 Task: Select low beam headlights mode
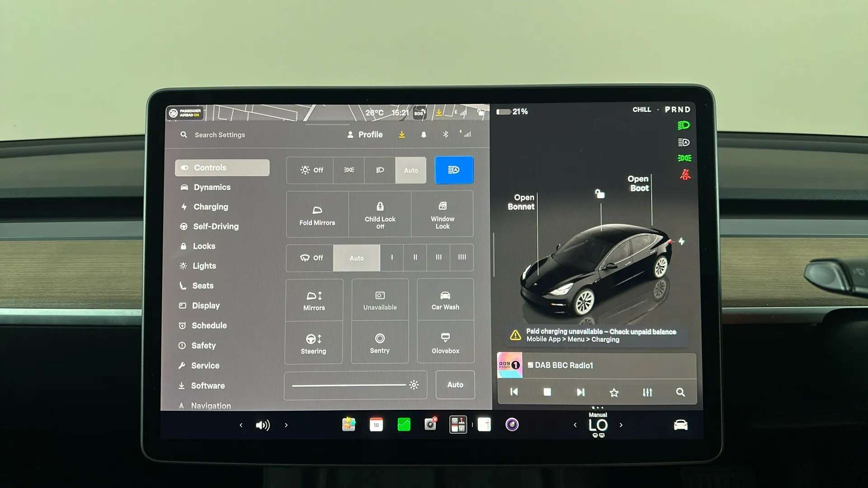(x=380, y=170)
